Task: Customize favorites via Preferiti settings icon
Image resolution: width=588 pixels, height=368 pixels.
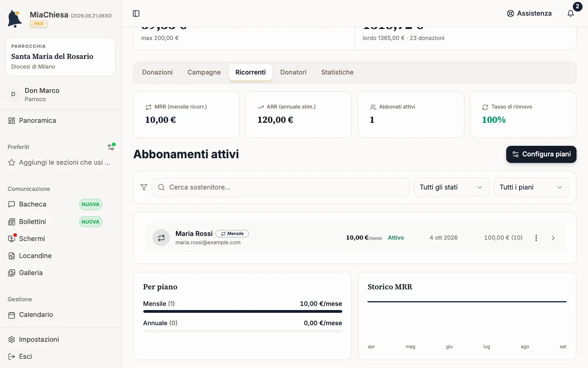Action: (111, 147)
